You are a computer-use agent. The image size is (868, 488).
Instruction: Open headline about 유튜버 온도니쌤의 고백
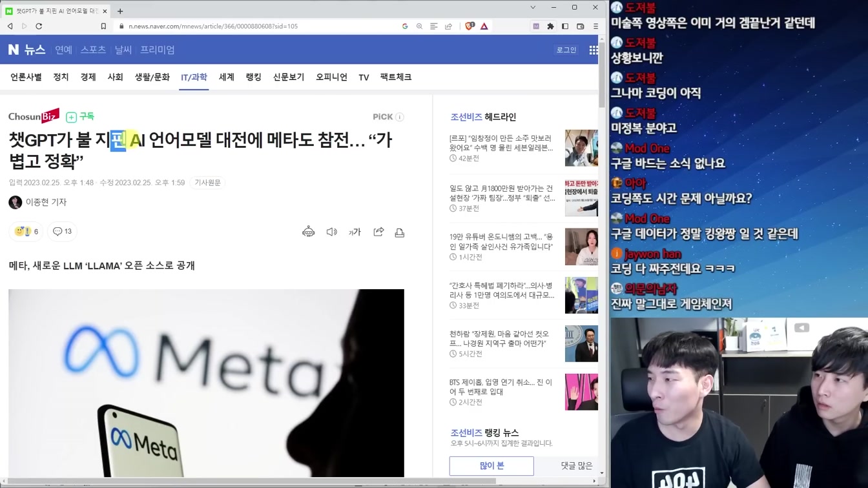click(501, 242)
